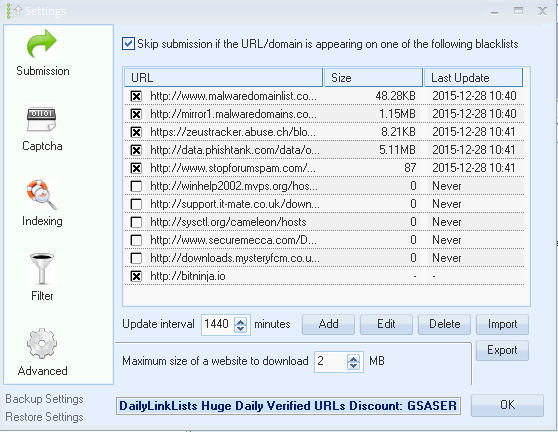Click the Add blacklist button
The width and height of the screenshot is (558, 432).
pyautogui.click(x=328, y=324)
